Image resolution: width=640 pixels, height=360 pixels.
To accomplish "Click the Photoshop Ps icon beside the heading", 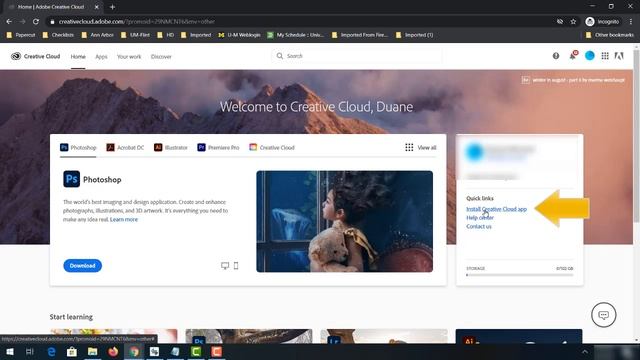I will click(71, 179).
